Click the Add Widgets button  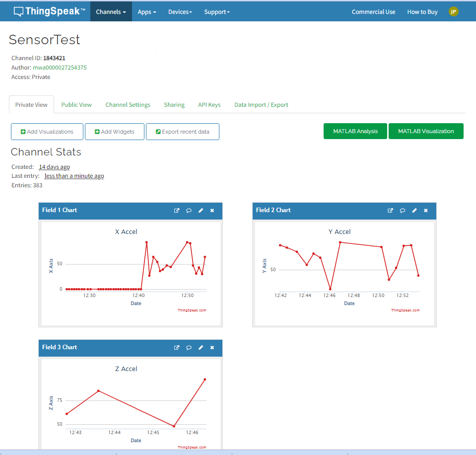pos(115,132)
